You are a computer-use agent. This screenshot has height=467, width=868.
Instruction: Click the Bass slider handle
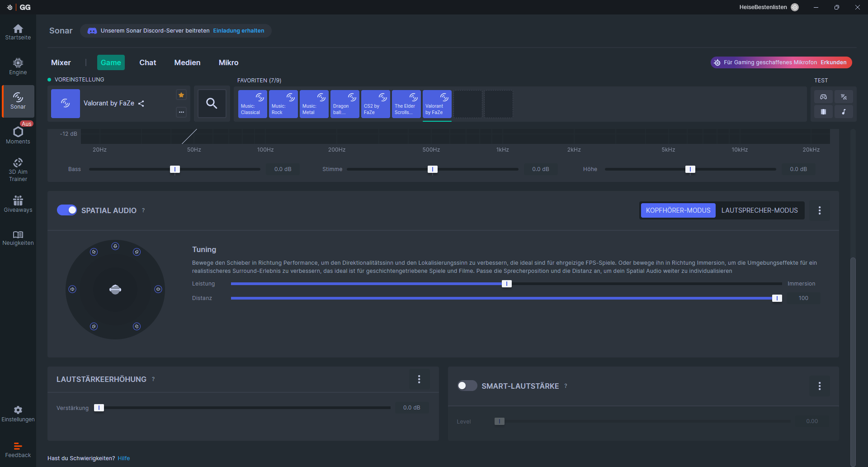pos(175,169)
